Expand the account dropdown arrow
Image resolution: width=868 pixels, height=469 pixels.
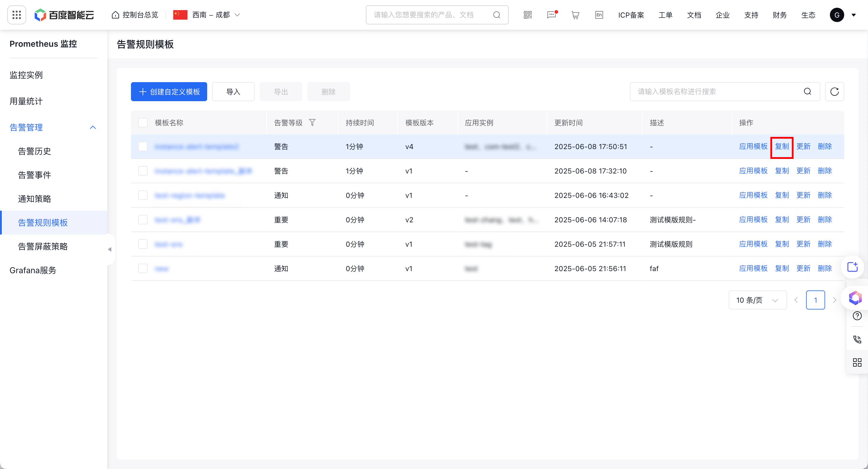click(853, 15)
